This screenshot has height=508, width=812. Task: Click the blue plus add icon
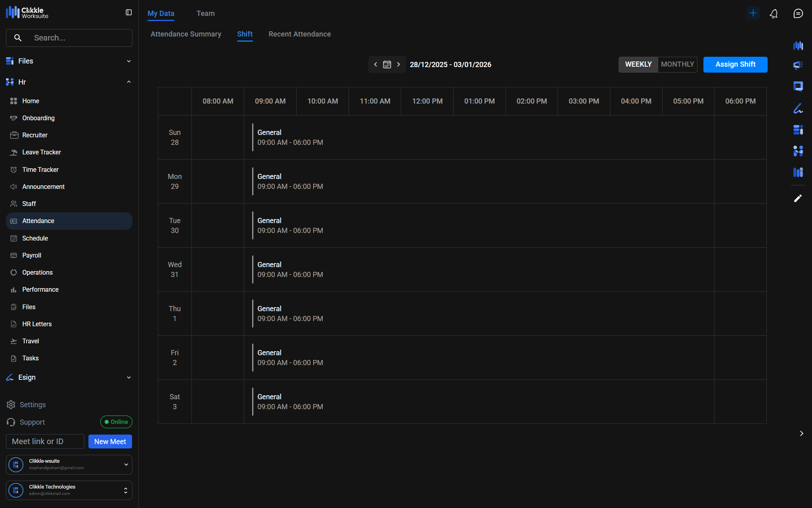coord(753,13)
